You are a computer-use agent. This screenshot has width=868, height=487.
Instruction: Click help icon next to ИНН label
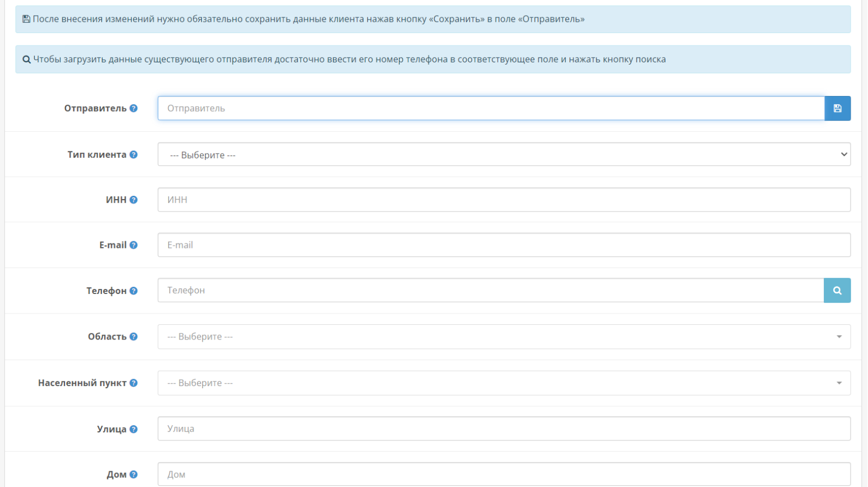pyautogui.click(x=133, y=200)
